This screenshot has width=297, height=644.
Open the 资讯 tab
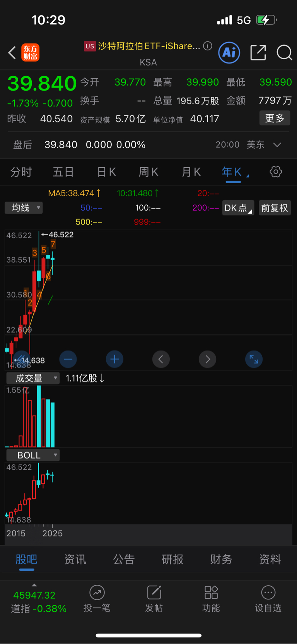75,559
